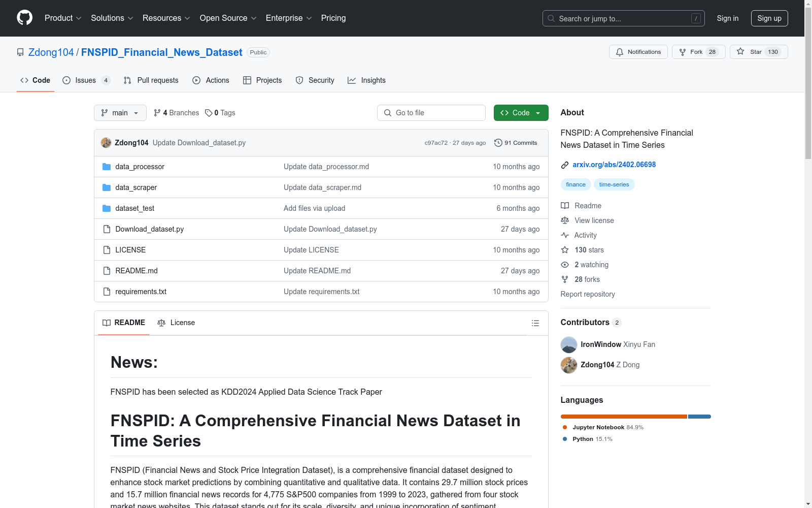Click 'Add files via upload' commit message
Screen dimensions: 812x508
pyautogui.click(x=315, y=208)
